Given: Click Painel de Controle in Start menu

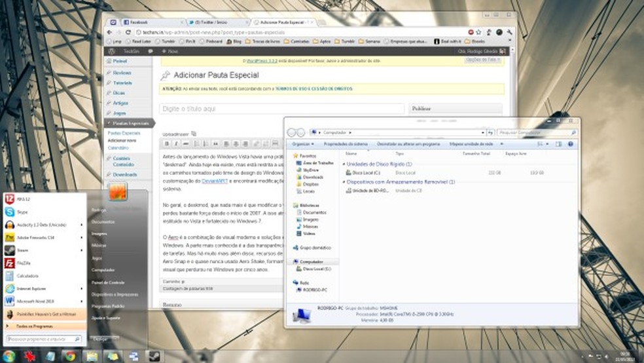Looking at the screenshot, I should 107,283.
